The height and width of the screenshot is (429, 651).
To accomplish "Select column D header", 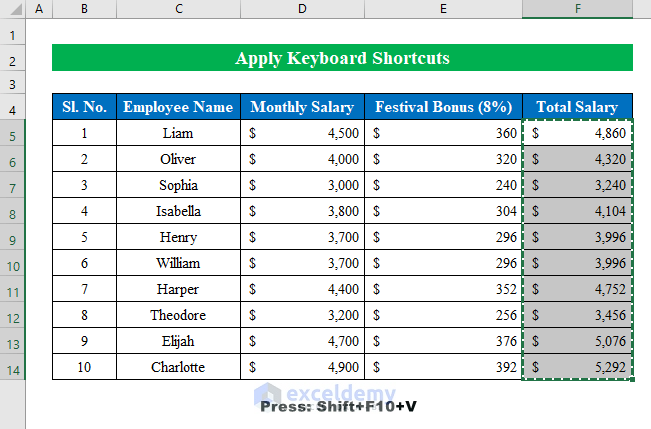I will pyautogui.click(x=303, y=9).
